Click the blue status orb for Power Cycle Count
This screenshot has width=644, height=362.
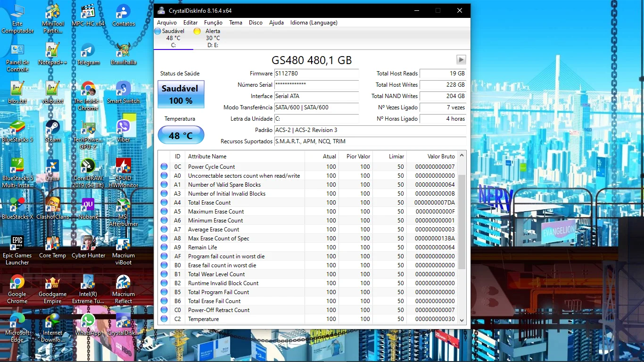click(164, 167)
